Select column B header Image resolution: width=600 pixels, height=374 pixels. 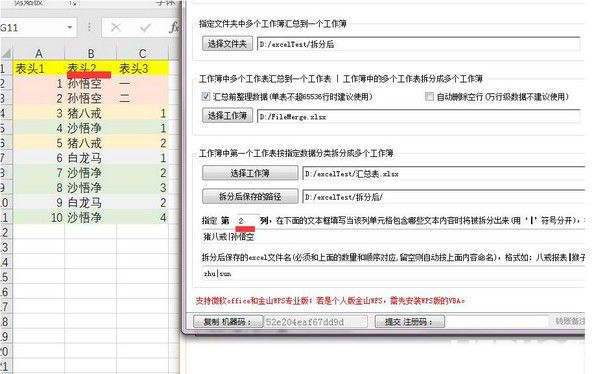[x=91, y=53]
